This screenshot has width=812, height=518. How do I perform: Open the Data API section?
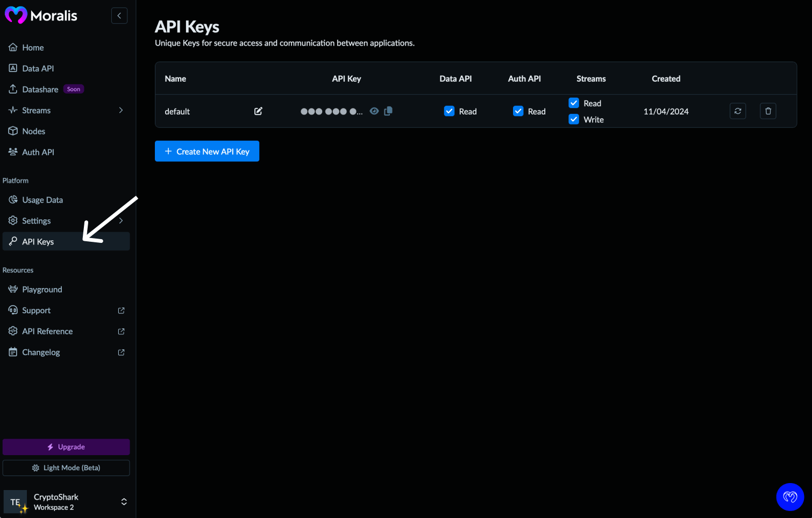(x=38, y=68)
